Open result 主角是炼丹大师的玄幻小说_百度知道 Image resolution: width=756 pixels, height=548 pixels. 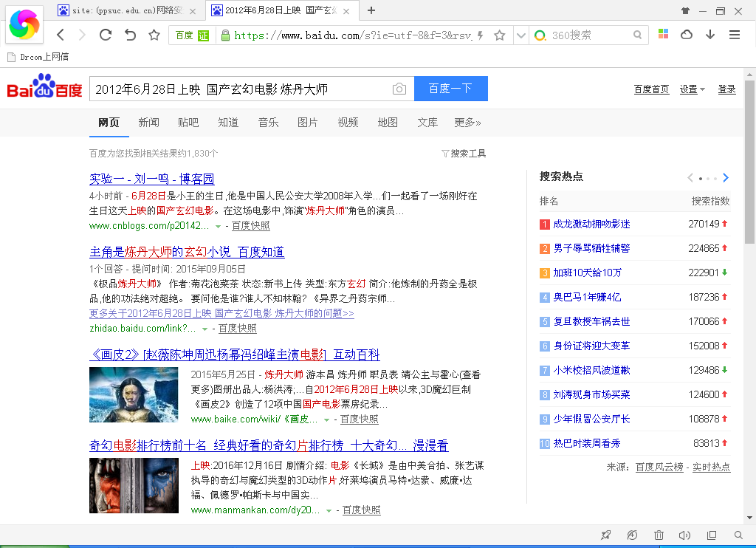[187, 252]
